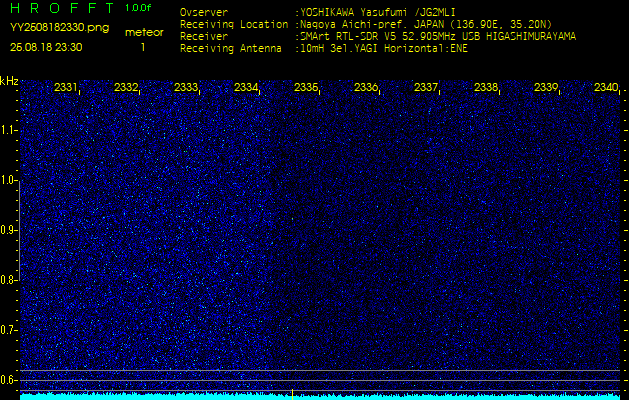Click the 0.8 frequency axis label
629x400 pixels.
tap(8, 280)
